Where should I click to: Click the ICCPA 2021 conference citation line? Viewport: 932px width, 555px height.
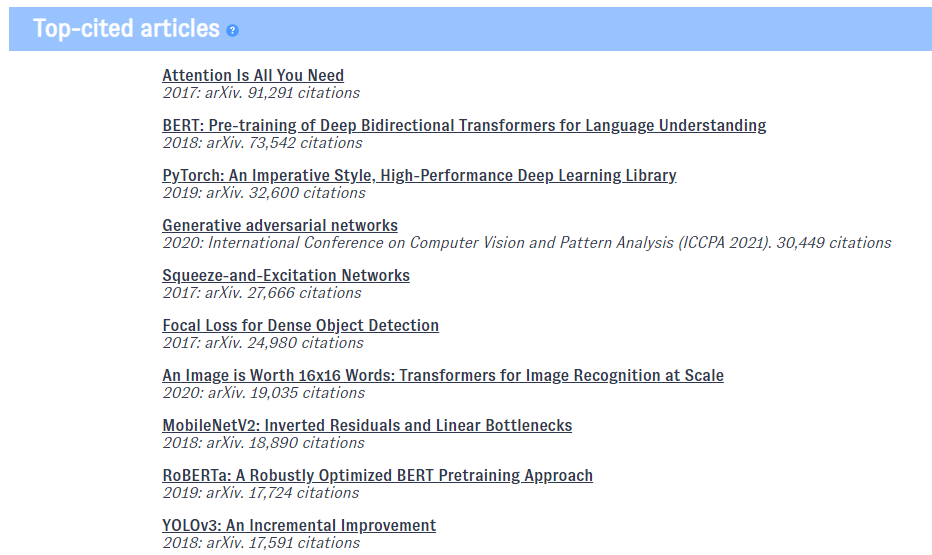(526, 243)
